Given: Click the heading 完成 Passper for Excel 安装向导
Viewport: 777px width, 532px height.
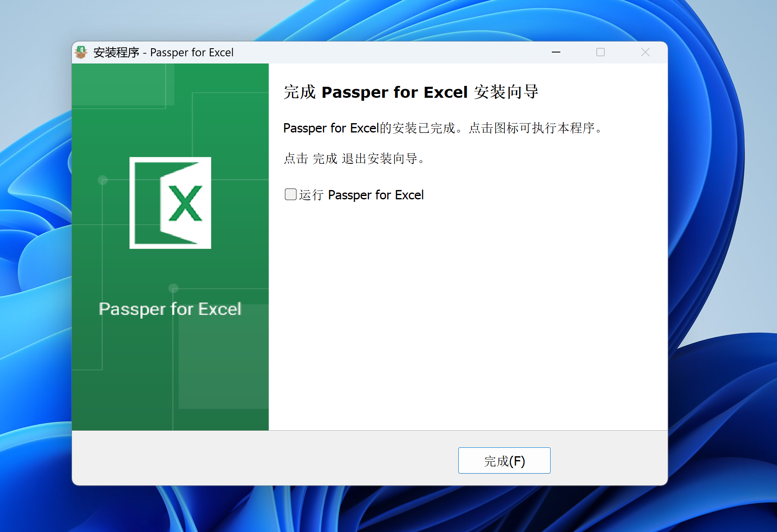Looking at the screenshot, I should [411, 92].
